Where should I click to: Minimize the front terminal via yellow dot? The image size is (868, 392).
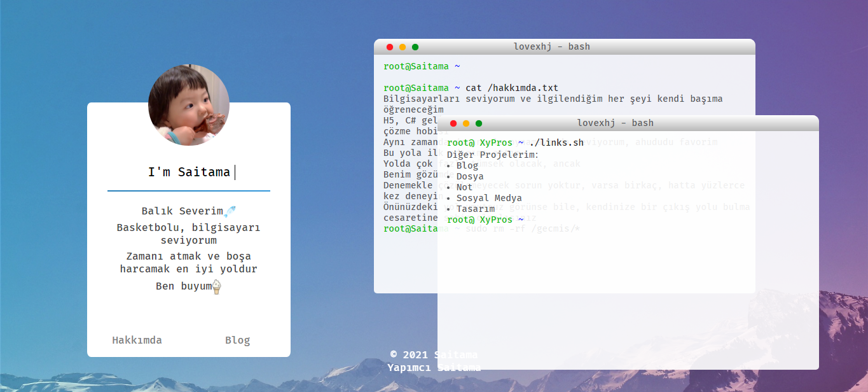466,123
